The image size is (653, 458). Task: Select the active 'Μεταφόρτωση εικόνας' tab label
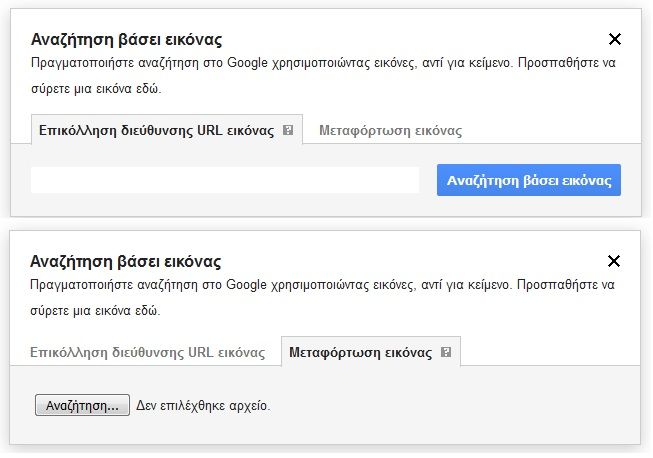pos(361,353)
